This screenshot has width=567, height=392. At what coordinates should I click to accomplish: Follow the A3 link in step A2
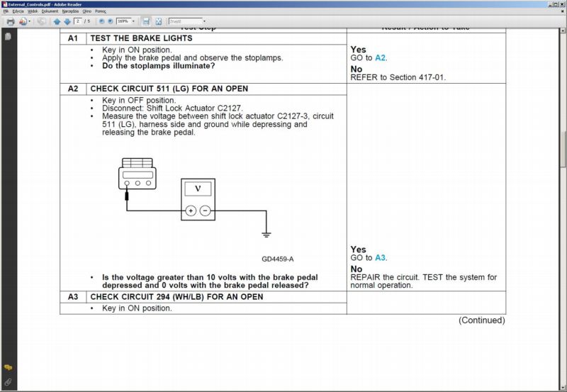[x=380, y=258]
